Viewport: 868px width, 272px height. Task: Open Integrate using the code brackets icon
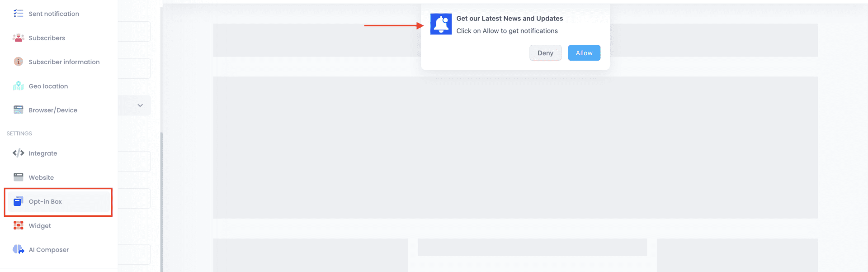point(18,153)
